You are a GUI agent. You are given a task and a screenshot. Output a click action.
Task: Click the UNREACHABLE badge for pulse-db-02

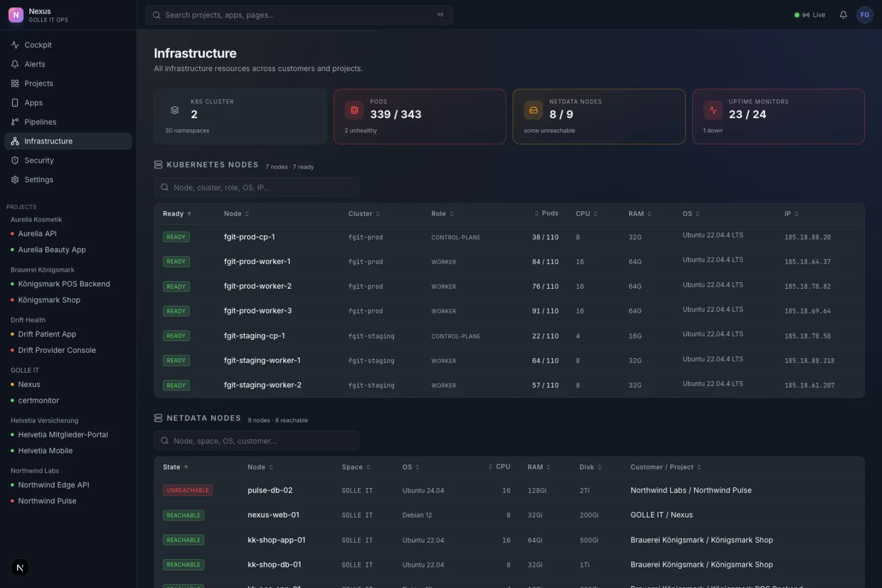pyautogui.click(x=188, y=490)
